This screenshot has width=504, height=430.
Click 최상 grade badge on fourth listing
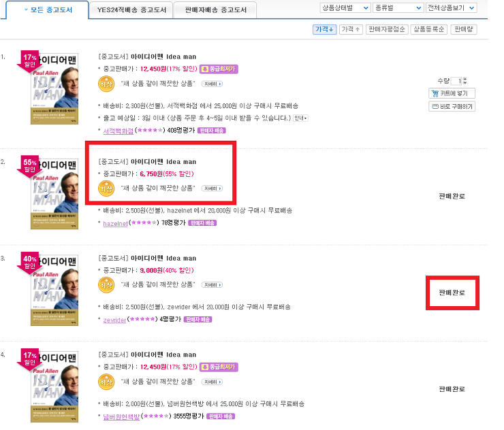click(106, 382)
